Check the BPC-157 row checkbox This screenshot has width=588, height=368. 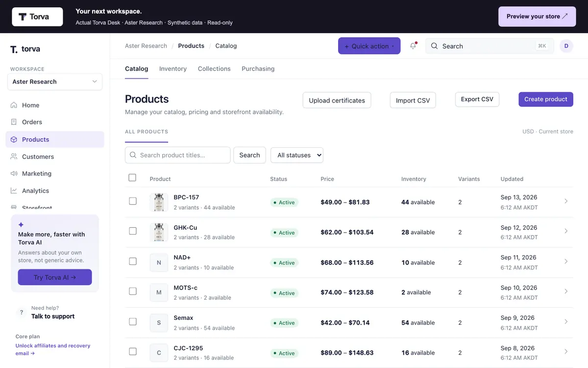tap(133, 201)
